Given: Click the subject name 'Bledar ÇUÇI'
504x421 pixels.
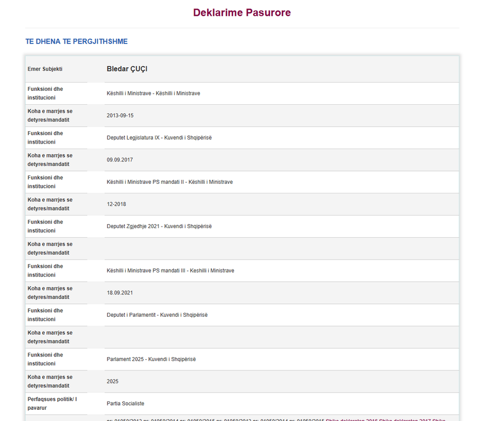Looking at the screenshot, I should (x=127, y=69).
